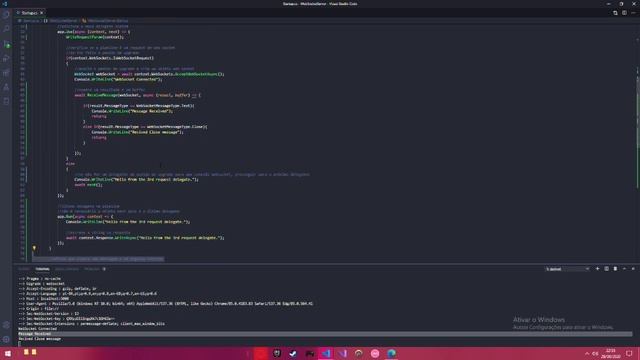Screen dimensions: 640x360
Task: Kill the terminal with the trash icon
Action: pos(615,269)
